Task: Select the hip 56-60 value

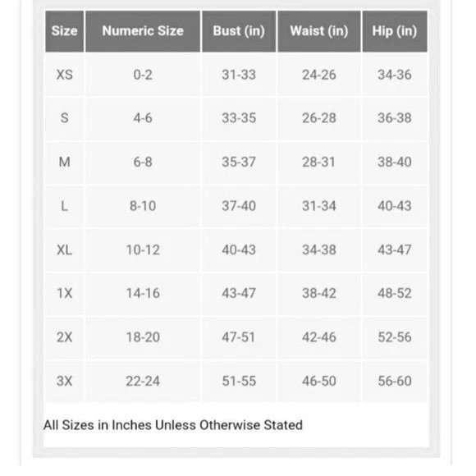Action: [395, 381]
